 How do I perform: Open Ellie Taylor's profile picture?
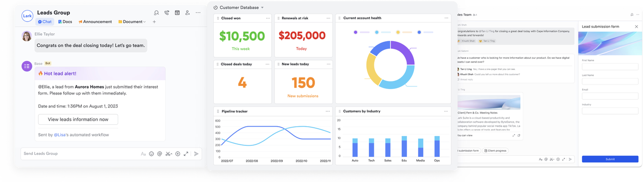coord(27,36)
